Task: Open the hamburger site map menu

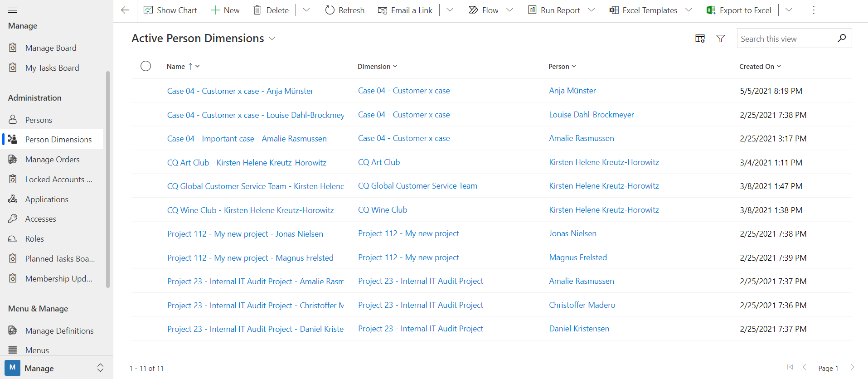Action: pos(13,10)
